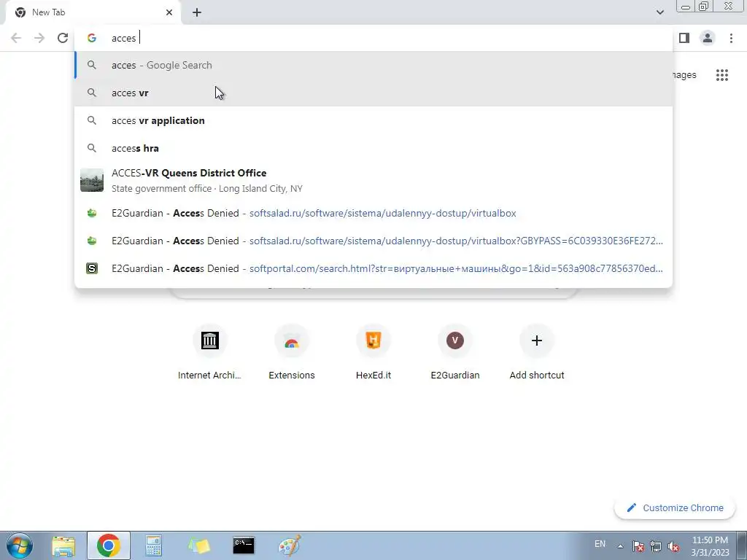Open the clock showing 11:50 PM
The width and height of the screenshot is (747, 560).
710,546
